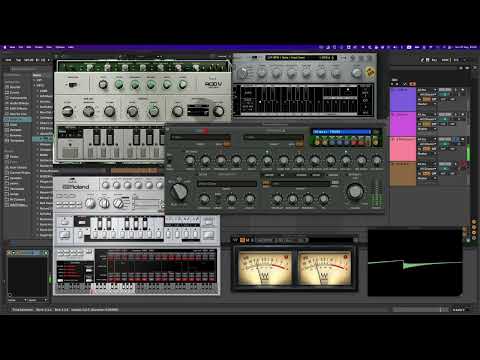Image resolution: width=480 pixels, height=360 pixels.
Task: Click the Roland logo on the TB-303 plugin
Action: (x=76, y=187)
